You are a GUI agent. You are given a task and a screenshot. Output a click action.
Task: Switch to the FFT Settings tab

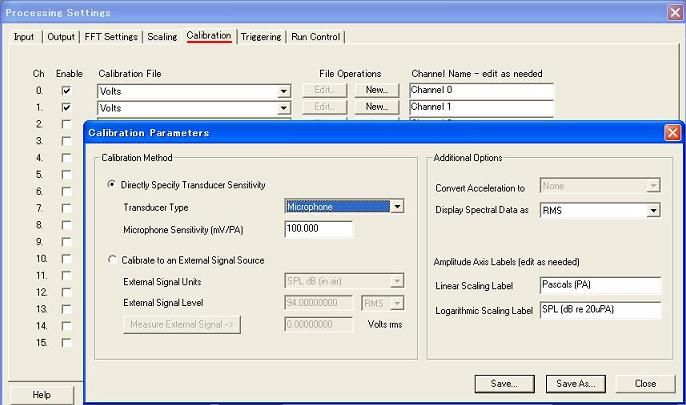pyautogui.click(x=113, y=37)
